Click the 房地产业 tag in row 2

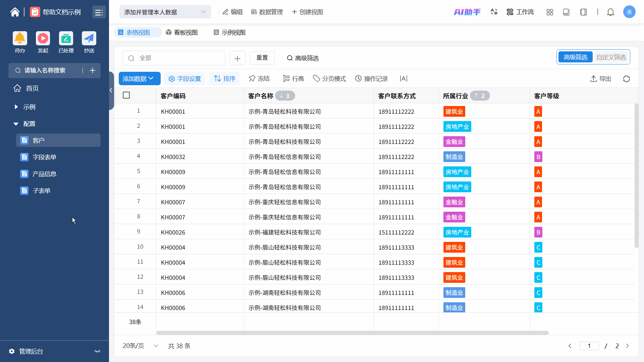(x=457, y=126)
